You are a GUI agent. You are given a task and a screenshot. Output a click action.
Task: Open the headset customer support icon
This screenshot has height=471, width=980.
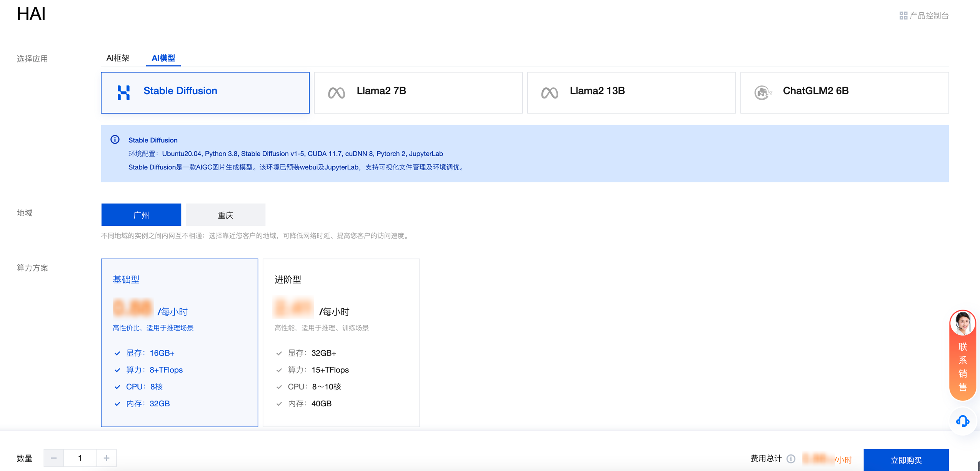(x=963, y=421)
